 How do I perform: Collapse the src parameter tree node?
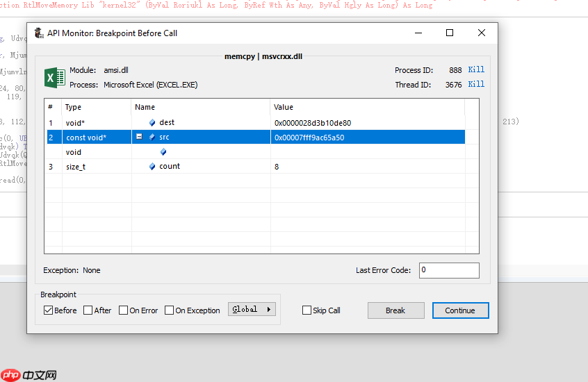pyautogui.click(x=139, y=137)
